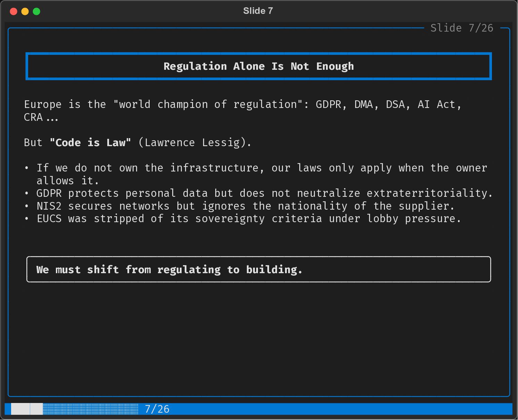Click the empty blue status bar area
The height and width of the screenshot is (420, 518).
[340, 409]
